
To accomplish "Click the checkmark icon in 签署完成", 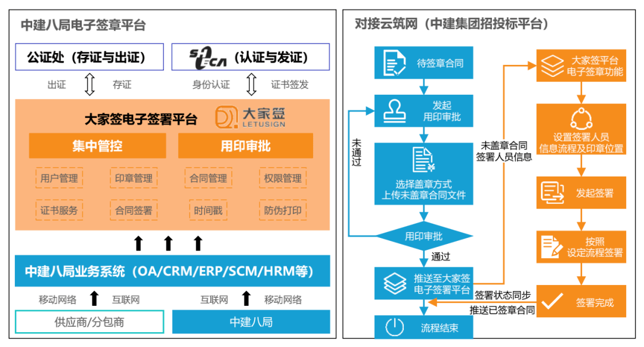I will (x=552, y=302).
